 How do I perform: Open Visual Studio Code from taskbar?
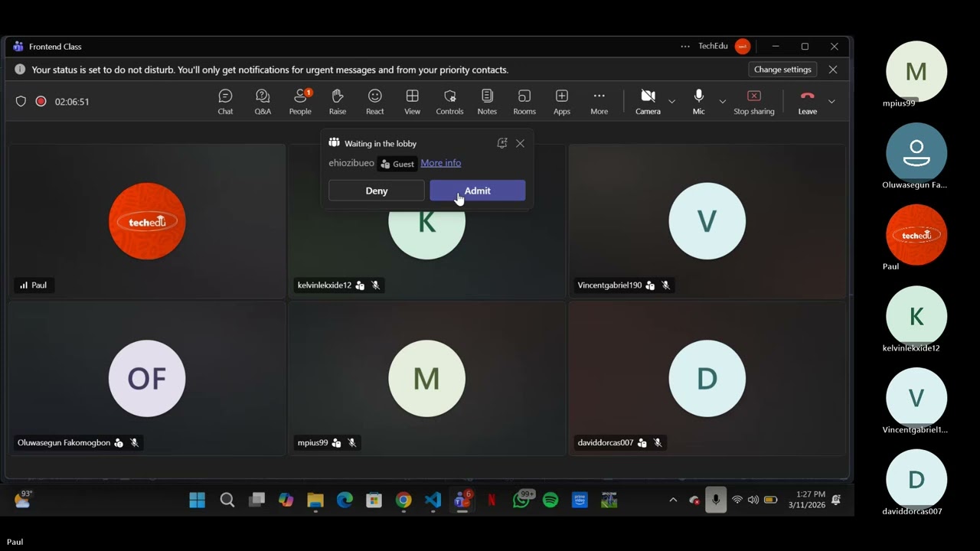(x=433, y=500)
